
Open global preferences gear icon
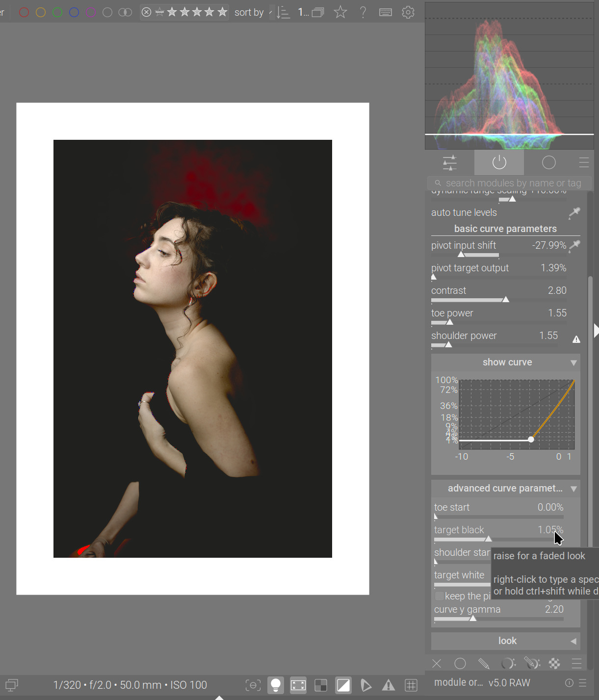(x=408, y=12)
